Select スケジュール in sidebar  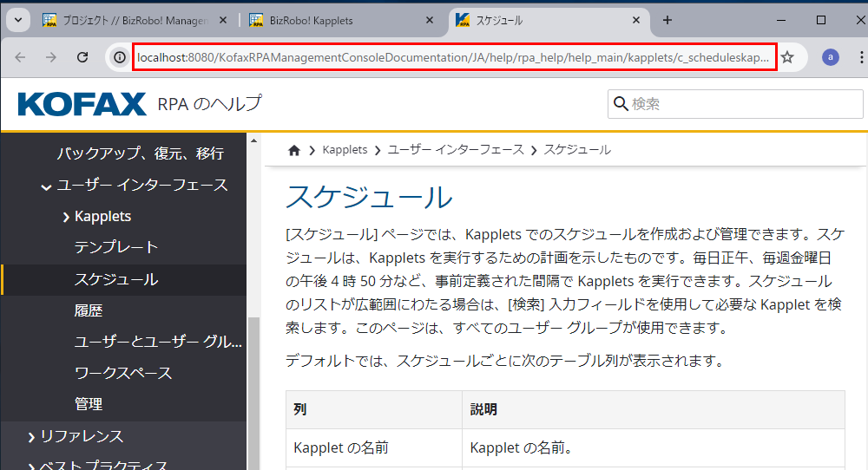click(116, 279)
